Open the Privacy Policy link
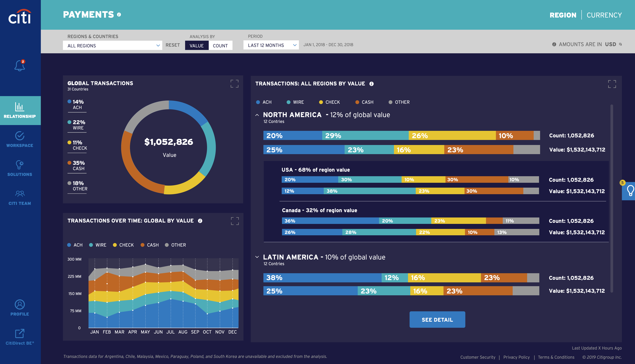 tap(516, 357)
